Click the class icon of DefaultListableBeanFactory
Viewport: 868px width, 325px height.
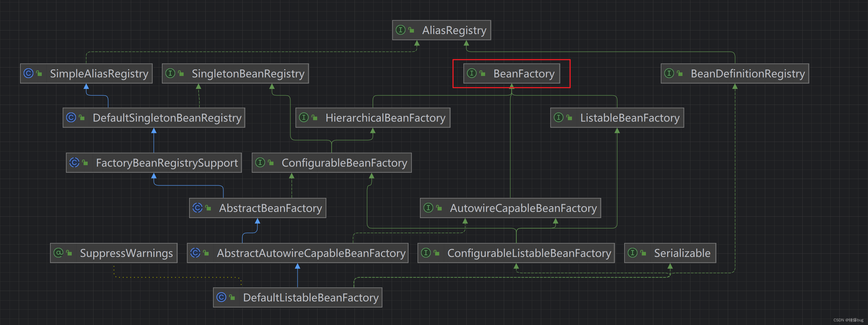click(x=221, y=297)
